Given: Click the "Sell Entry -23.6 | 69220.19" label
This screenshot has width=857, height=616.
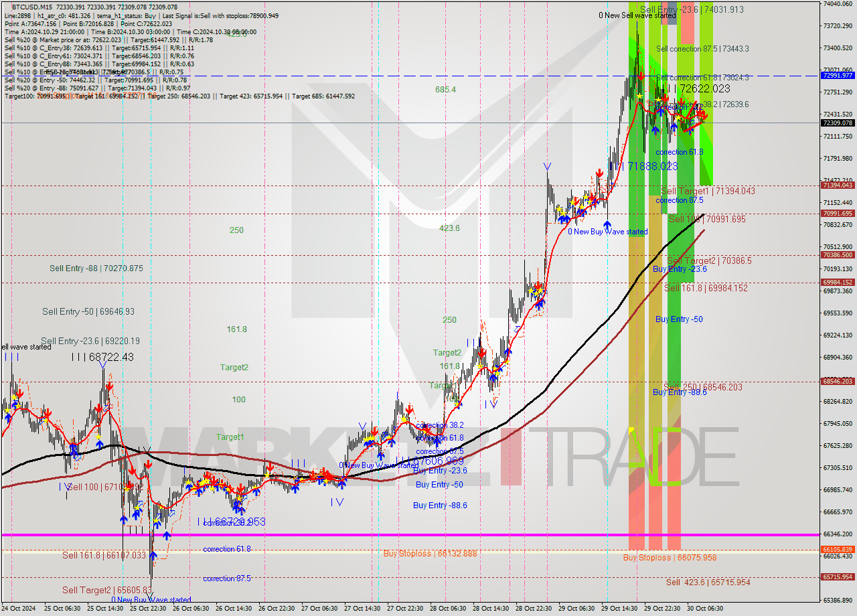Looking at the screenshot, I should 90,341.
